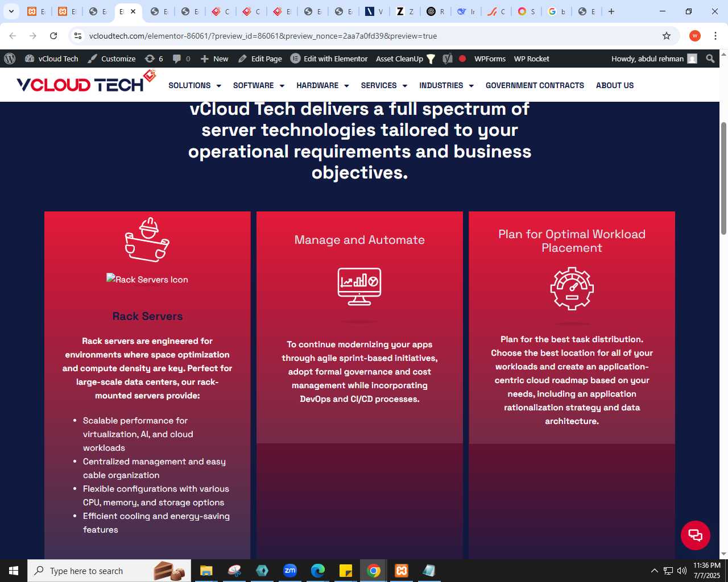The height and width of the screenshot is (582, 728).
Task: Show hidden system tray icons
Action: tap(655, 571)
